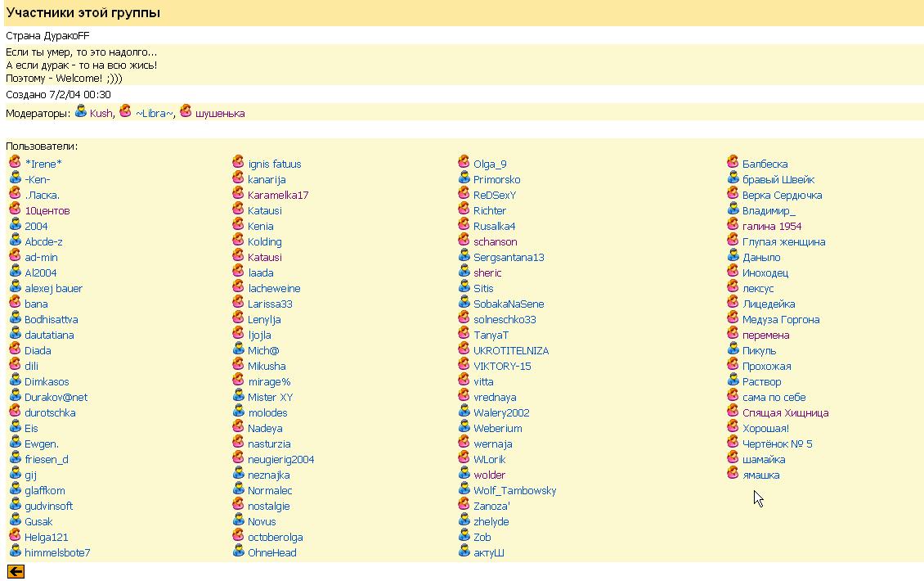924x581 pixels.
Task: Open the SobakaNaSene user profile
Action: pyautogui.click(x=508, y=304)
